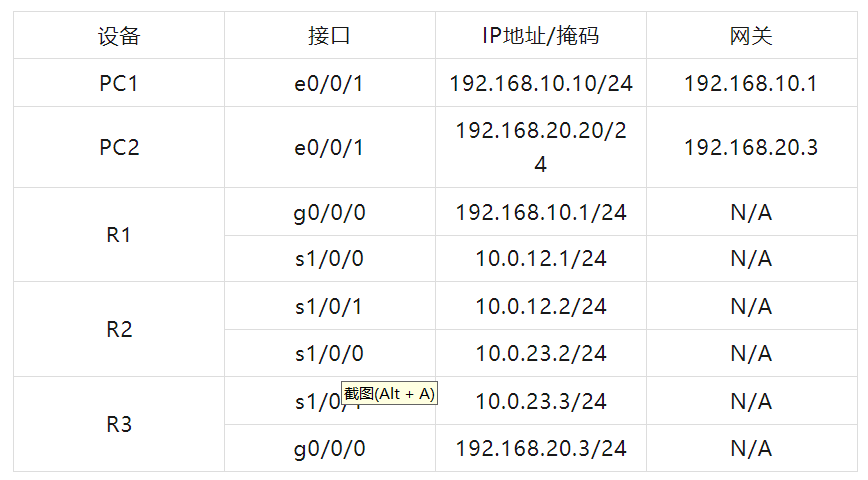
Task: Click the "设备" column header cell
Action: [x=118, y=37]
